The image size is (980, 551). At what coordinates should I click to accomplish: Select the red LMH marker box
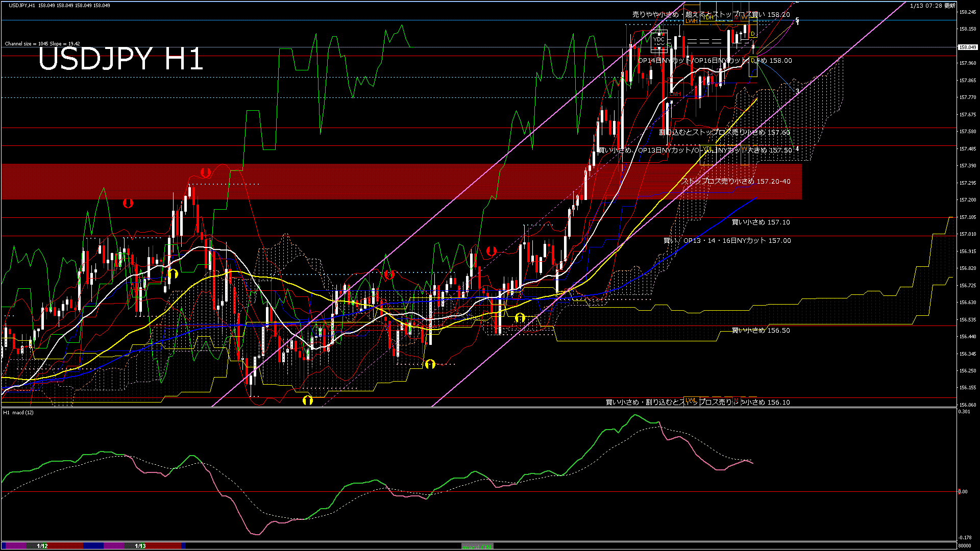[x=675, y=94]
